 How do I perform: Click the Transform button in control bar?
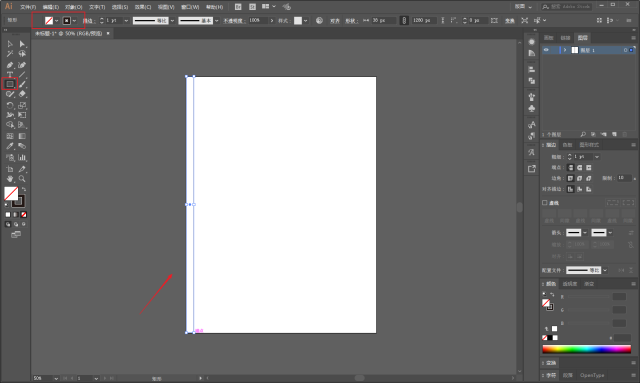click(510, 21)
